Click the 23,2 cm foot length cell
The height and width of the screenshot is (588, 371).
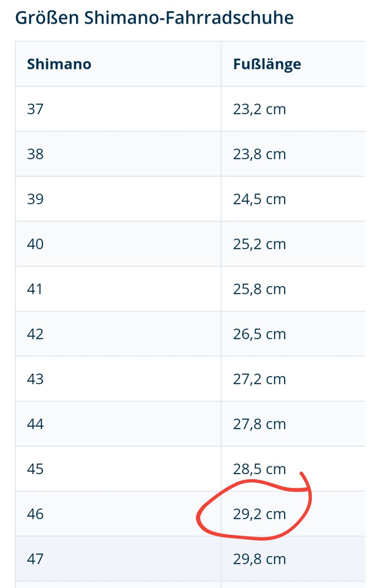pyautogui.click(x=259, y=109)
